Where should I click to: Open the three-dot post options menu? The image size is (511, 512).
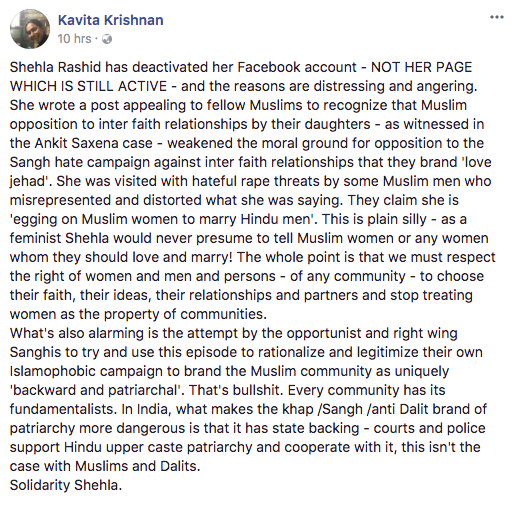[497, 17]
